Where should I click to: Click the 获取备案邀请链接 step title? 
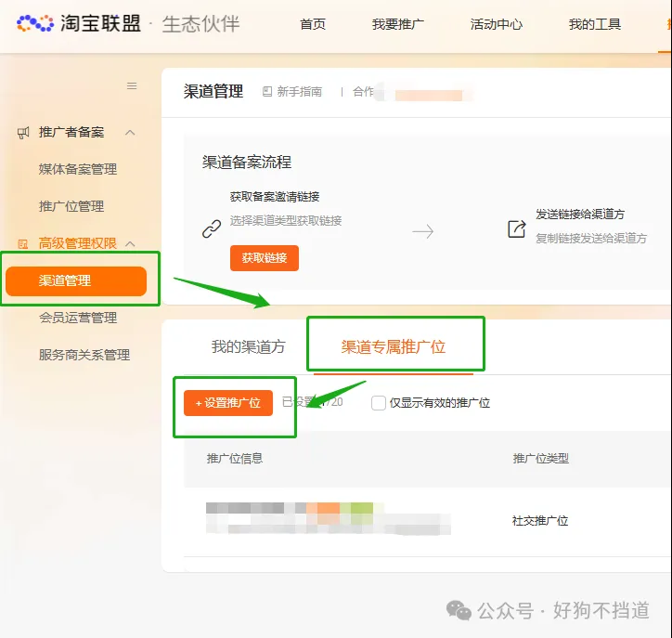coord(275,197)
